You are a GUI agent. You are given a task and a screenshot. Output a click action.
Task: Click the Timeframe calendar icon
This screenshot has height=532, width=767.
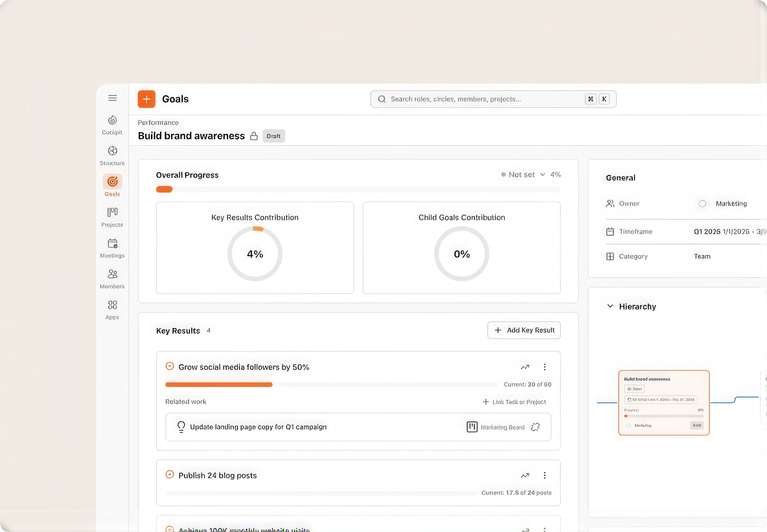[x=610, y=232]
